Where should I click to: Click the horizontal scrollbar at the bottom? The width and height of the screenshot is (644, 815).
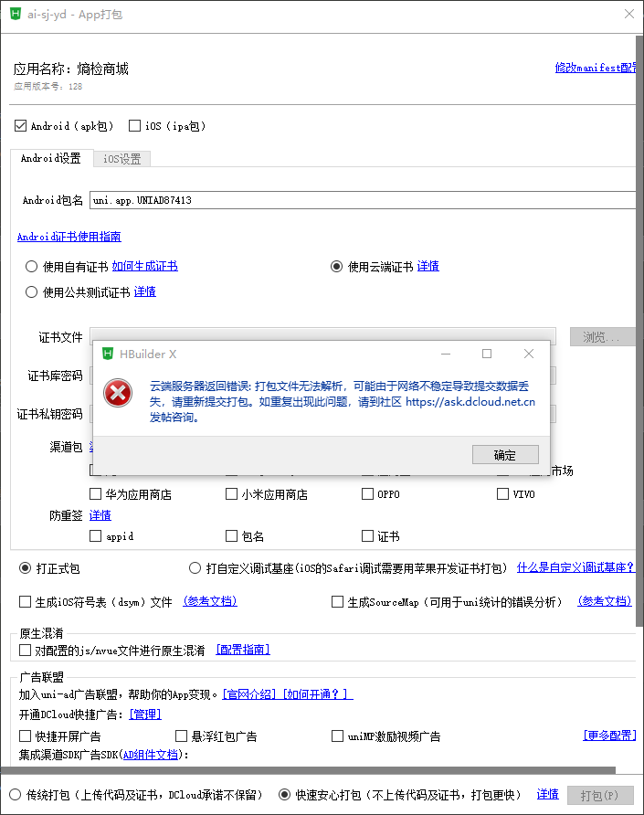click(308, 770)
